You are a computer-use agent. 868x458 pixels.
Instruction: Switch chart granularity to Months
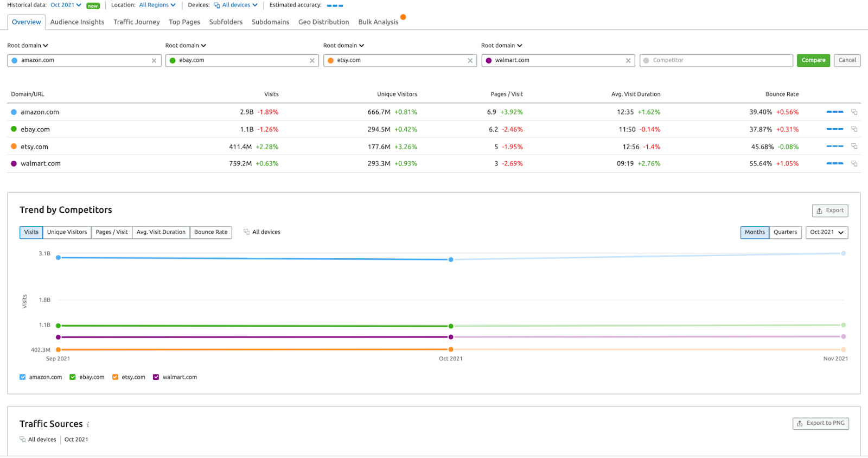point(755,232)
